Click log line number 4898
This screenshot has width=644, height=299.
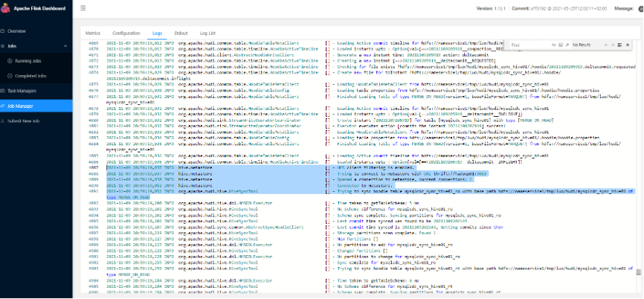point(93,239)
